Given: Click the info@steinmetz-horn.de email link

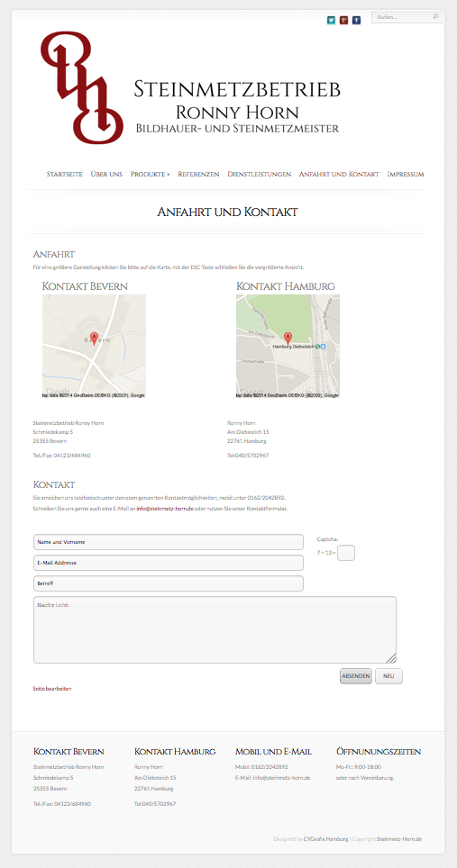Looking at the screenshot, I should pos(165,508).
